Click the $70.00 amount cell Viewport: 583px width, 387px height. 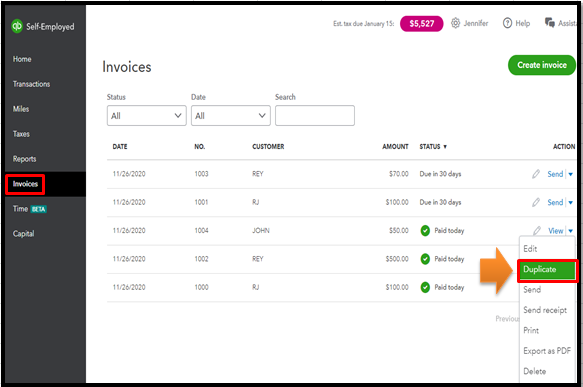point(399,174)
